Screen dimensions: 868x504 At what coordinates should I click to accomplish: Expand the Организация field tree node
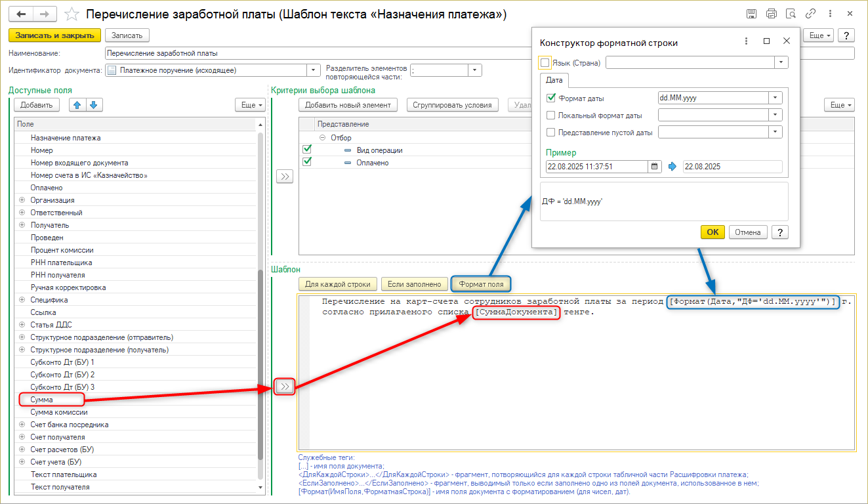coord(22,200)
